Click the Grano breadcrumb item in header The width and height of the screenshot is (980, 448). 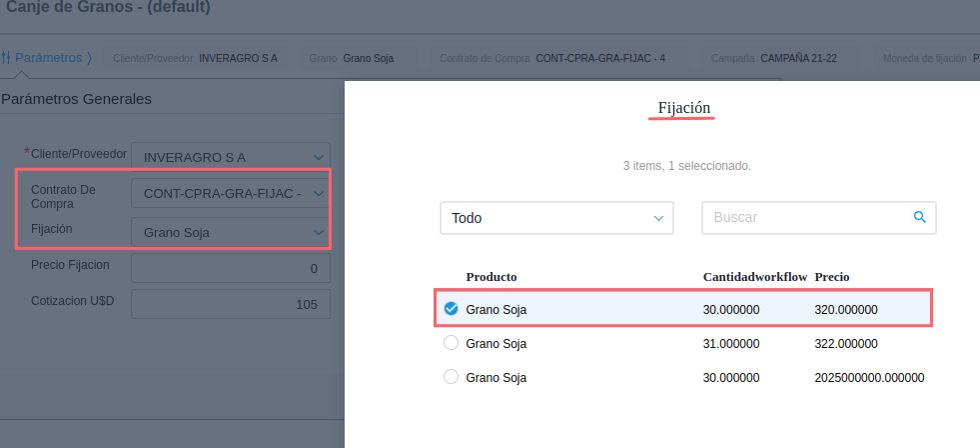352,58
